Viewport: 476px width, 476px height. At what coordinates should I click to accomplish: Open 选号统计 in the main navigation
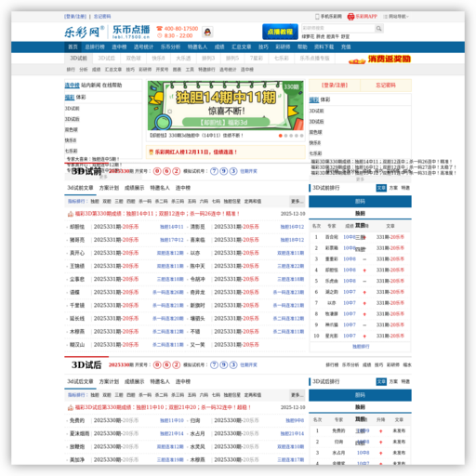143,46
